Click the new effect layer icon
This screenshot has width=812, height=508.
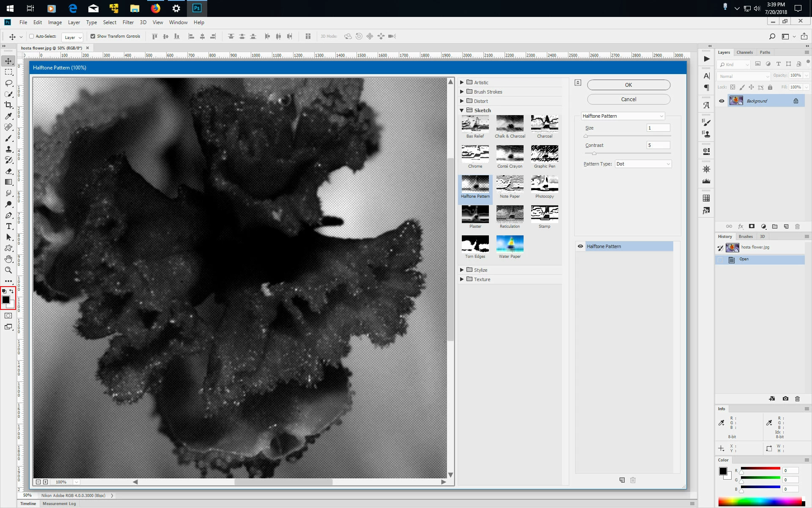click(622, 480)
